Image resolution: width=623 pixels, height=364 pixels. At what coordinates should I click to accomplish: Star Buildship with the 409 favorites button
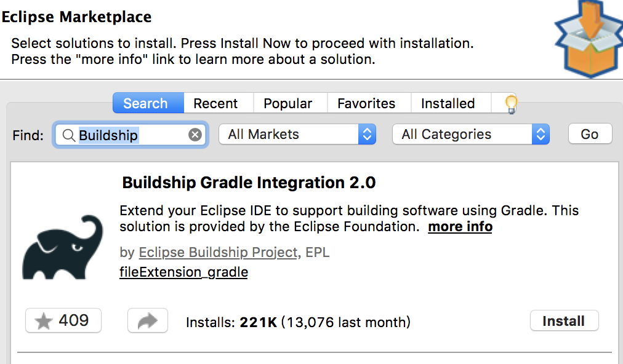tap(63, 320)
